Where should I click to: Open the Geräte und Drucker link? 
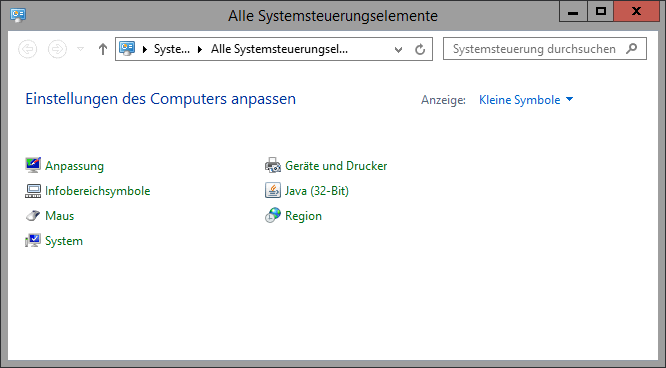336,166
